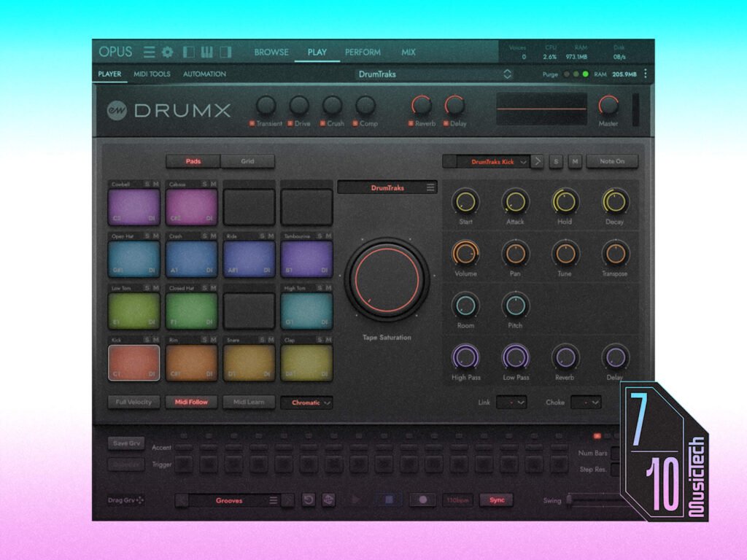The width and height of the screenshot is (747, 560).
Task: Trigger the Clap pad
Action: pos(306,362)
